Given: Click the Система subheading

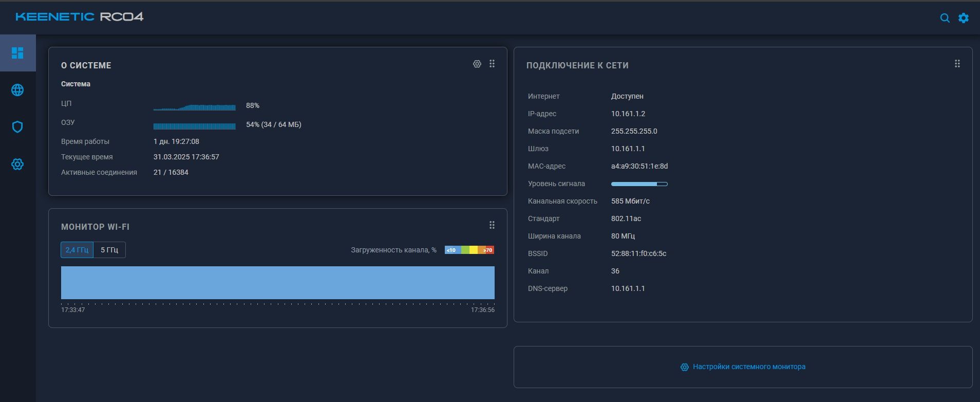Looking at the screenshot, I should coord(76,84).
